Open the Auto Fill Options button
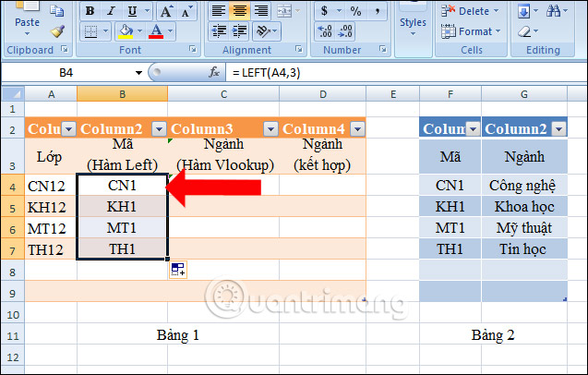The image size is (588, 375). tap(178, 270)
